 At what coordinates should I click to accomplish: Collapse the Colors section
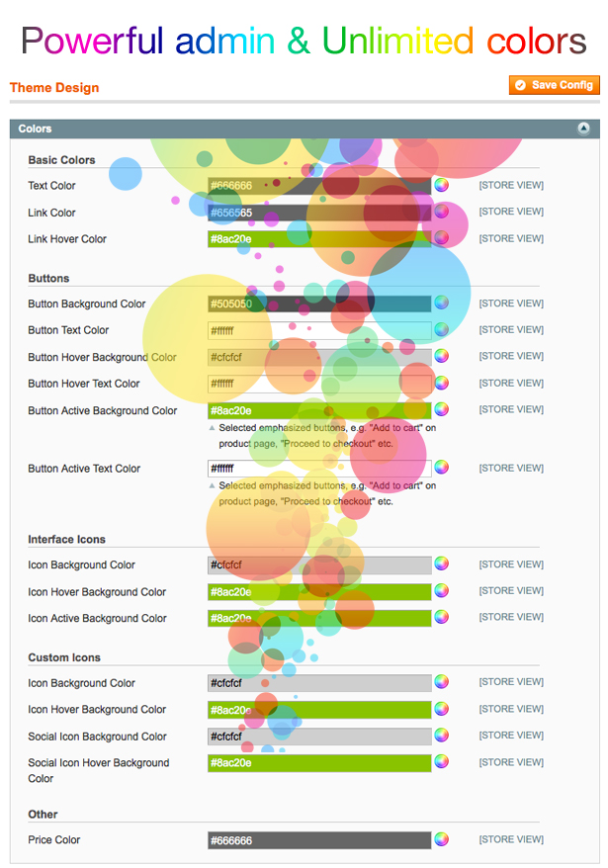point(583,129)
